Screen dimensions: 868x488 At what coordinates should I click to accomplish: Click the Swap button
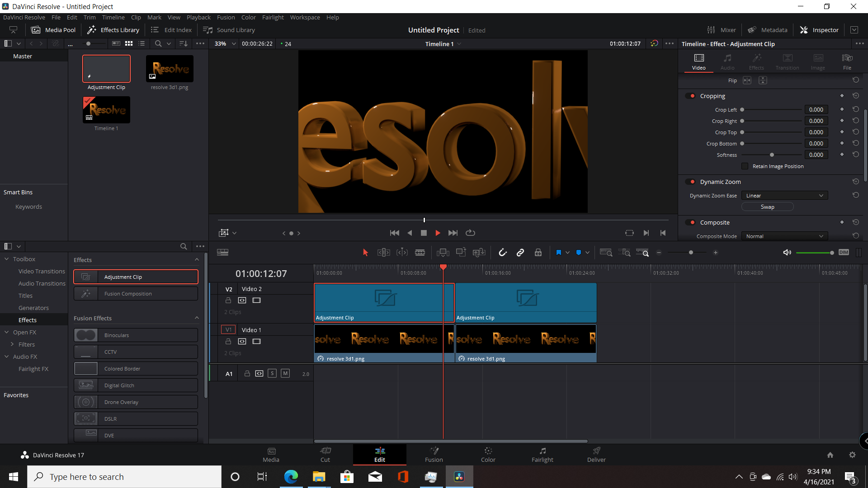(767, 207)
